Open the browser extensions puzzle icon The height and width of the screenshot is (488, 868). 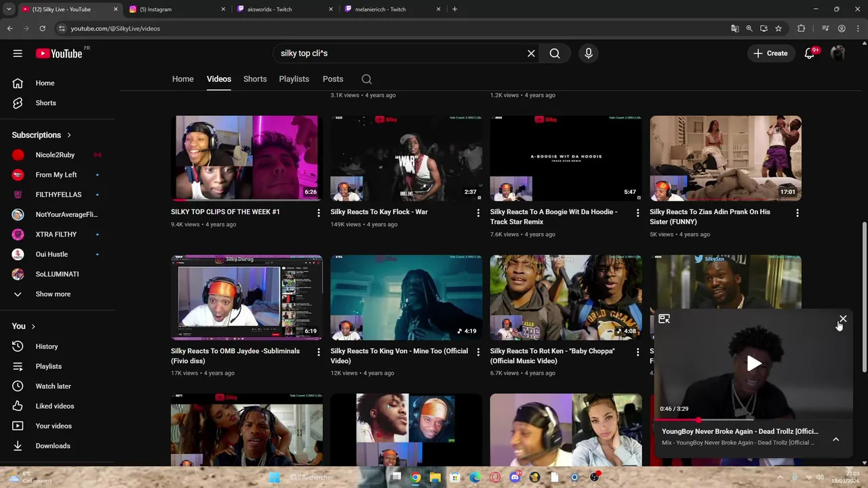[x=802, y=28]
